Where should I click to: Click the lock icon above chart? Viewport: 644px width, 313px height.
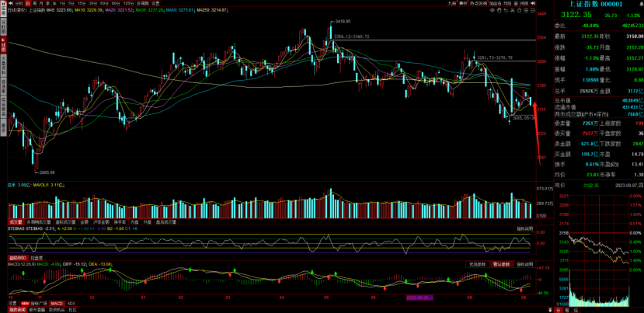point(519,10)
